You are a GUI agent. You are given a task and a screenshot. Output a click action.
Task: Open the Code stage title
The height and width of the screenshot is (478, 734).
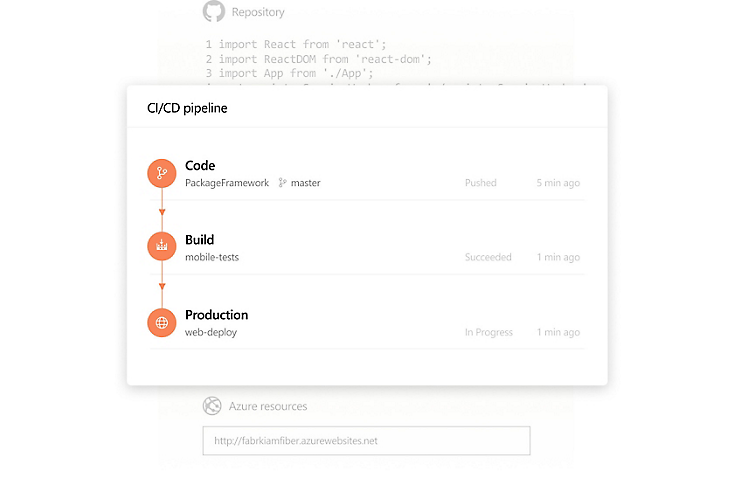[200, 166]
